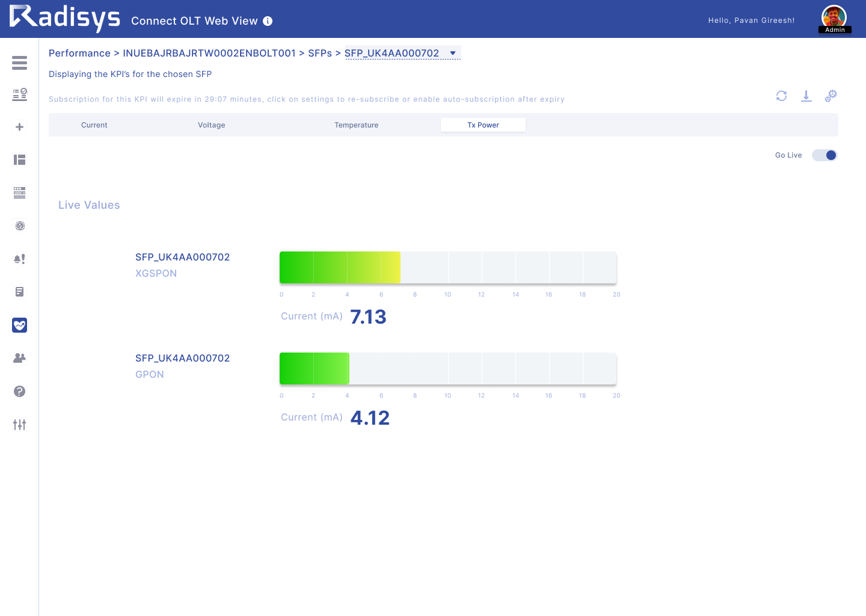Open the settings sliders icon at sidebar bottom
The image size is (866, 616).
tap(19, 425)
